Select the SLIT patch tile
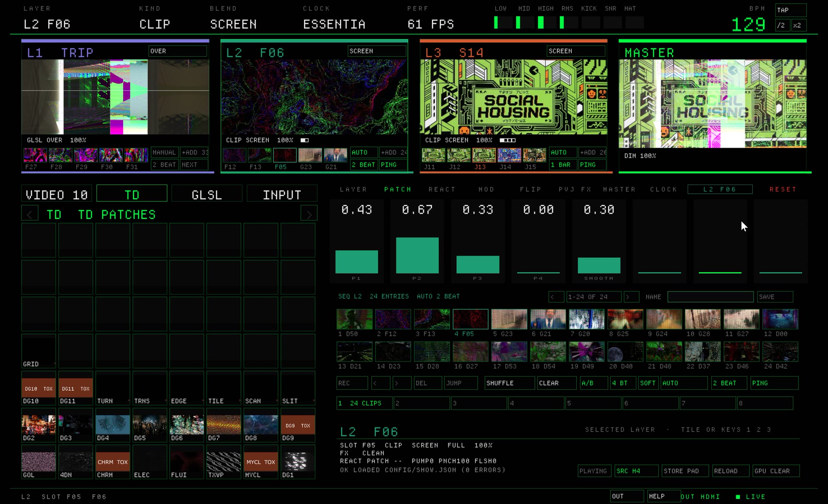 click(x=298, y=388)
